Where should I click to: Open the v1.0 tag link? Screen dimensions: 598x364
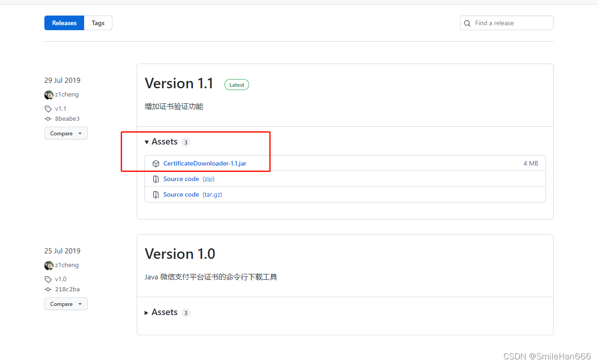tap(61, 279)
